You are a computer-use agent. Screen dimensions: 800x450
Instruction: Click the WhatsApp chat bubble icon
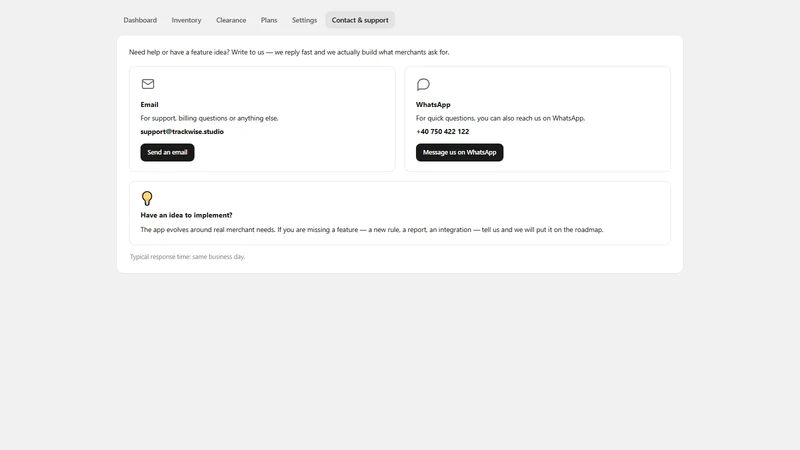(423, 84)
